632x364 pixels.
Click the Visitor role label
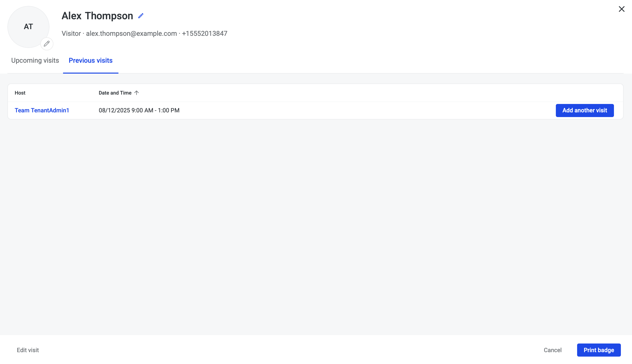(x=71, y=34)
